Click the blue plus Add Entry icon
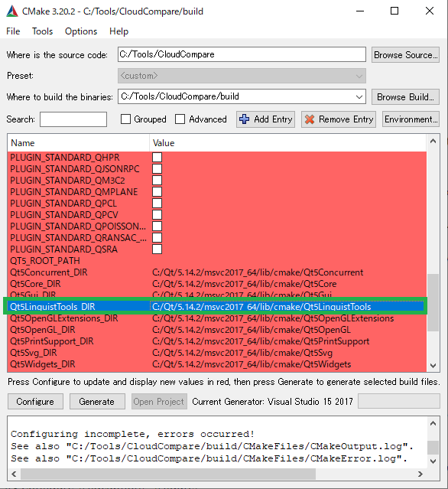This screenshot has width=448, height=489. click(244, 119)
